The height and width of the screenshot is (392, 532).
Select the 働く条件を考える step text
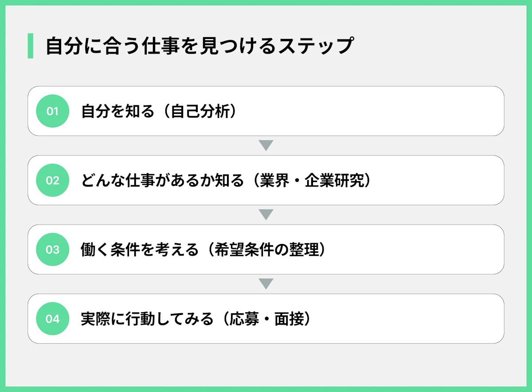coord(139,249)
